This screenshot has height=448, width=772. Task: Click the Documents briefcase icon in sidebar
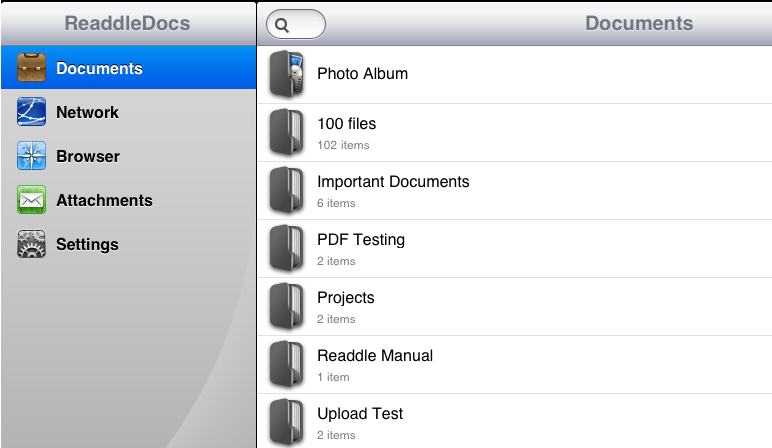(x=32, y=67)
